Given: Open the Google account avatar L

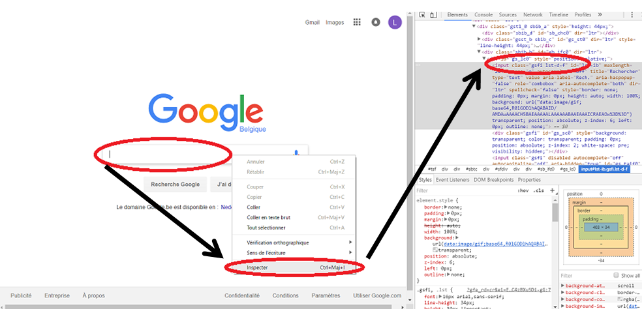Looking at the screenshot, I should coord(395,22).
